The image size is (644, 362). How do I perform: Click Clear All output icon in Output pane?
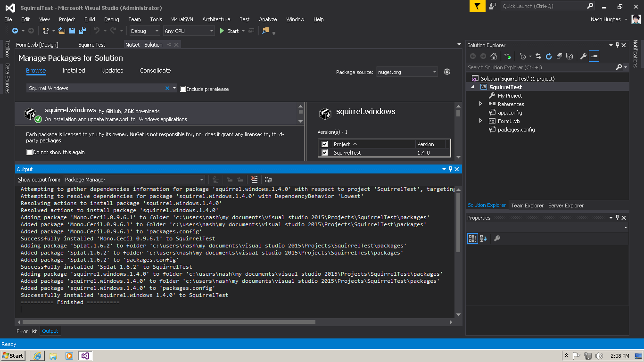pos(254,180)
